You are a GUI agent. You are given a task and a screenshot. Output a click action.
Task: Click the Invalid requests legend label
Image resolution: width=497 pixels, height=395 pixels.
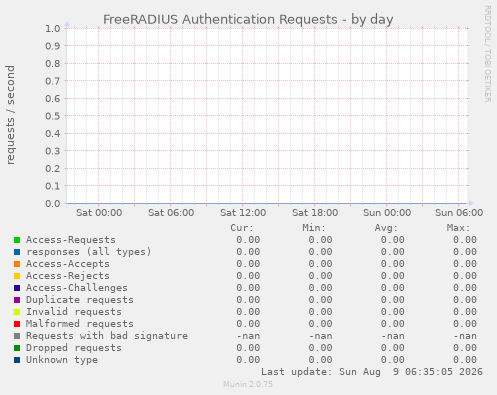point(74,312)
